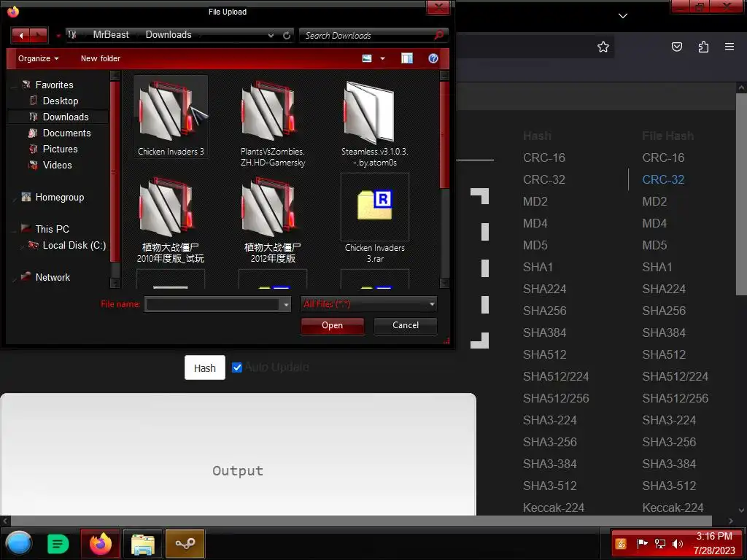Viewport: 747px width, 560px height.
Task: Select the Steamless.v3.1.0.3 folder
Action: click(x=374, y=122)
